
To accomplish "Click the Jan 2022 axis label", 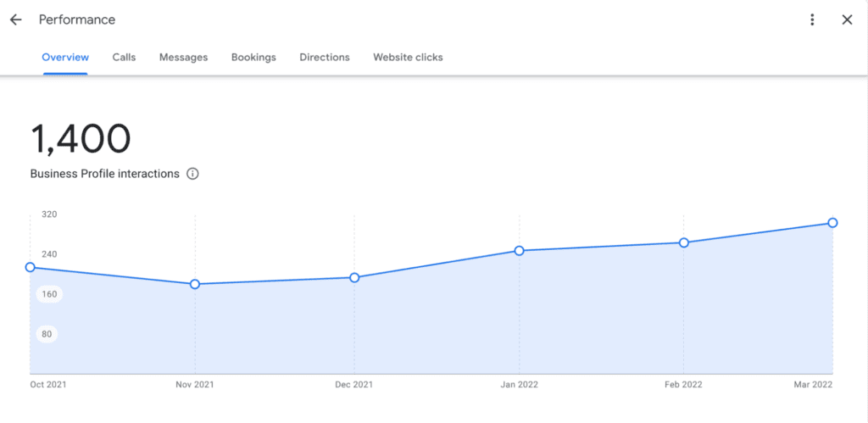I will [520, 384].
